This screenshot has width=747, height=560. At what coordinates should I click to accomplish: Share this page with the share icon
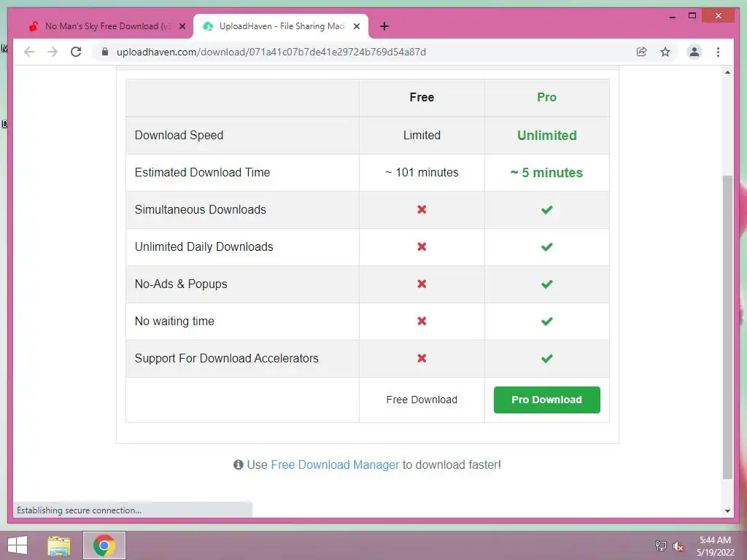[x=642, y=52]
